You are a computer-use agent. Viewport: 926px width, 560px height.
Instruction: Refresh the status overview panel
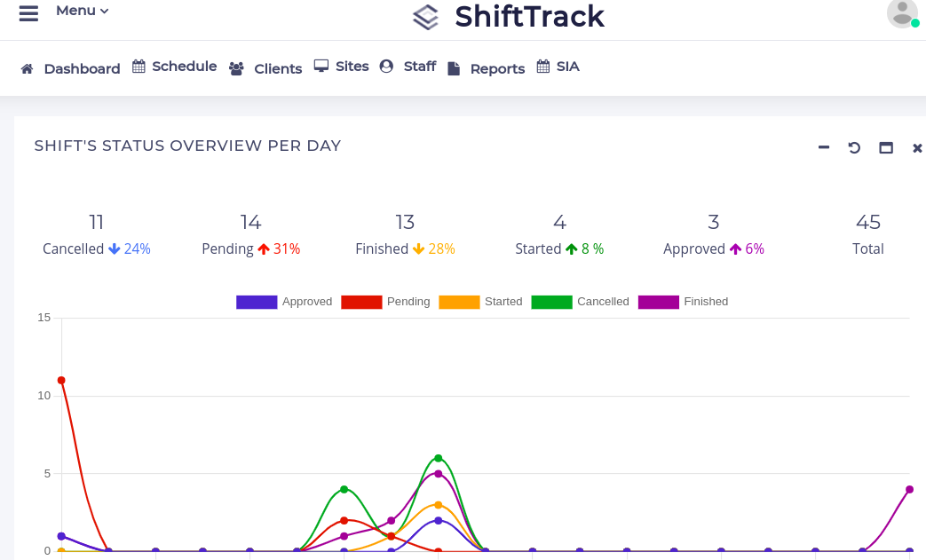coord(855,147)
